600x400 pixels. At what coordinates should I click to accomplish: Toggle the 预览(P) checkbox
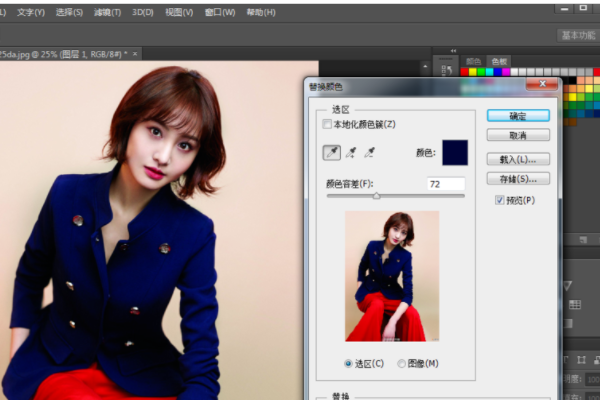click(x=499, y=200)
